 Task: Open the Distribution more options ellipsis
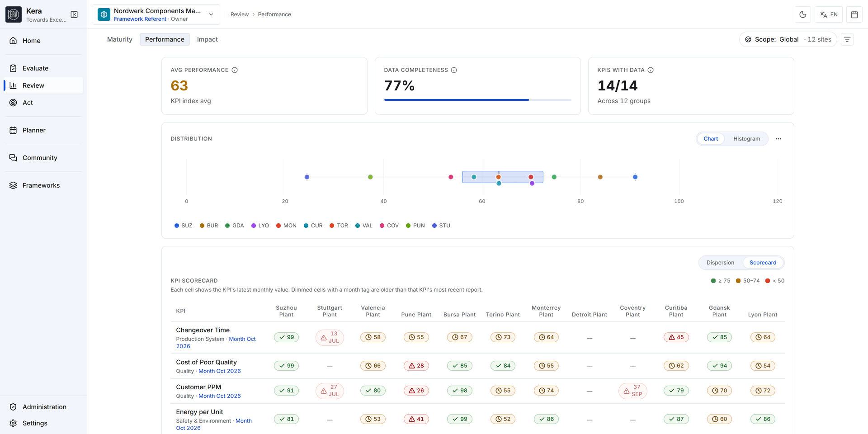pyautogui.click(x=778, y=139)
